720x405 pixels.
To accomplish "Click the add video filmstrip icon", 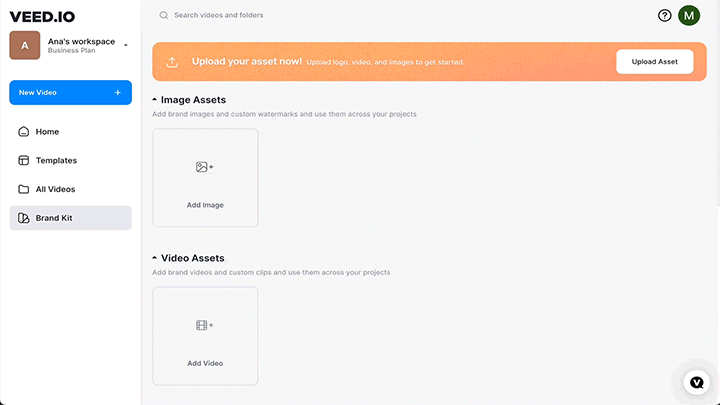I will point(204,325).
